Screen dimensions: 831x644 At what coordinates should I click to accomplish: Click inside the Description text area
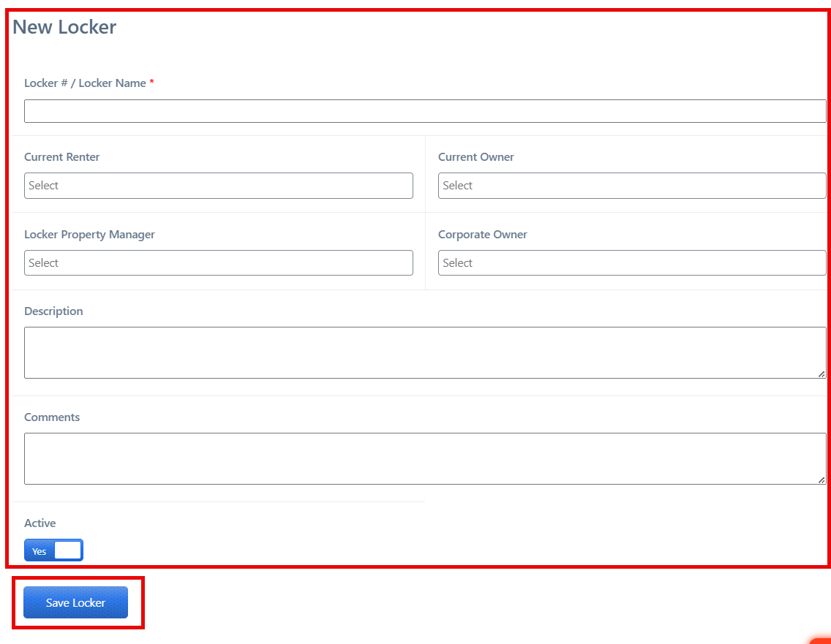click(424, 352)
